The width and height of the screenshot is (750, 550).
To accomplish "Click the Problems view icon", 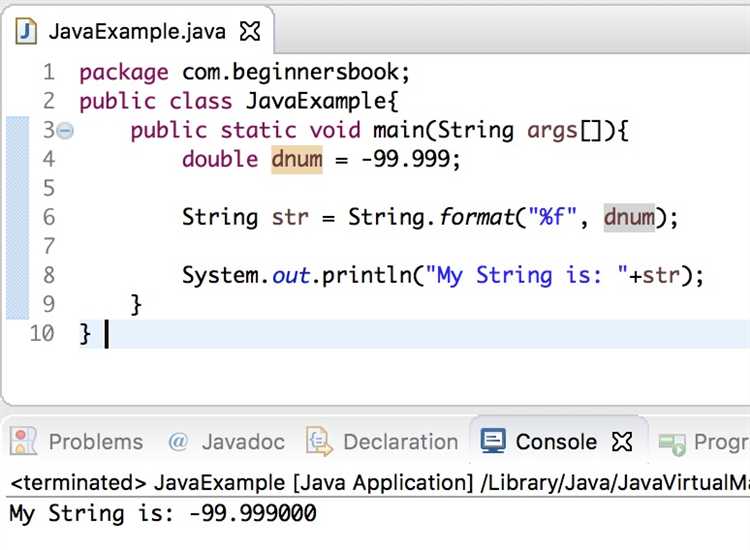I will point(26,441).
